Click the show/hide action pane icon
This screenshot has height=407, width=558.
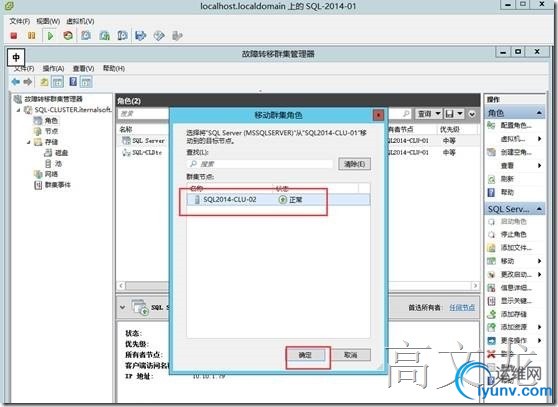click(86, 82)
